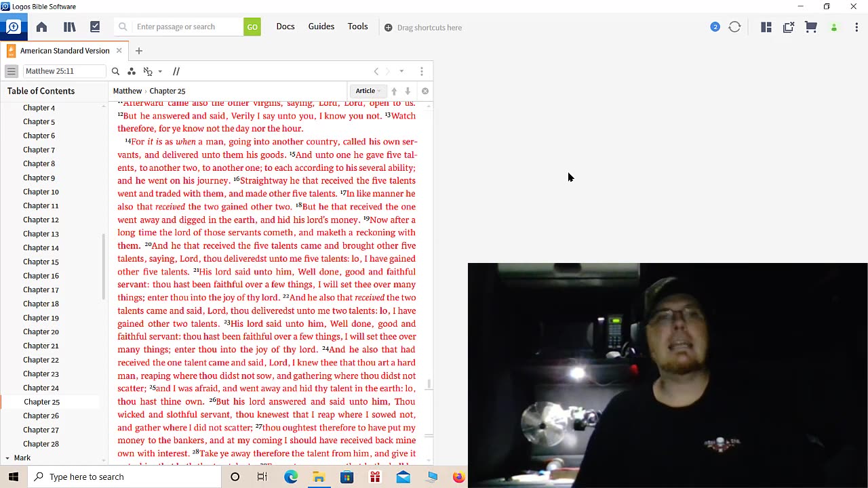
Task: Add a new tab with plus
Action: coord(139,51)
